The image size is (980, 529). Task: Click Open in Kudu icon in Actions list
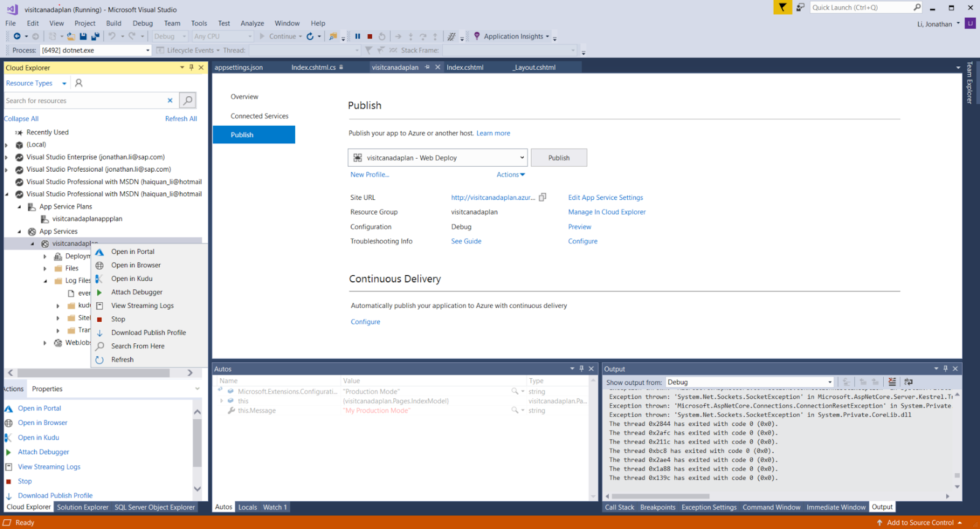click(x=8, y=438)
